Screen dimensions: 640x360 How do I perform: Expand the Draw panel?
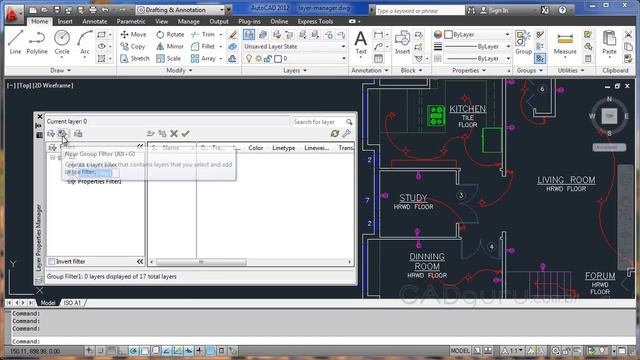pyautogui.click(x=60, y=71)
